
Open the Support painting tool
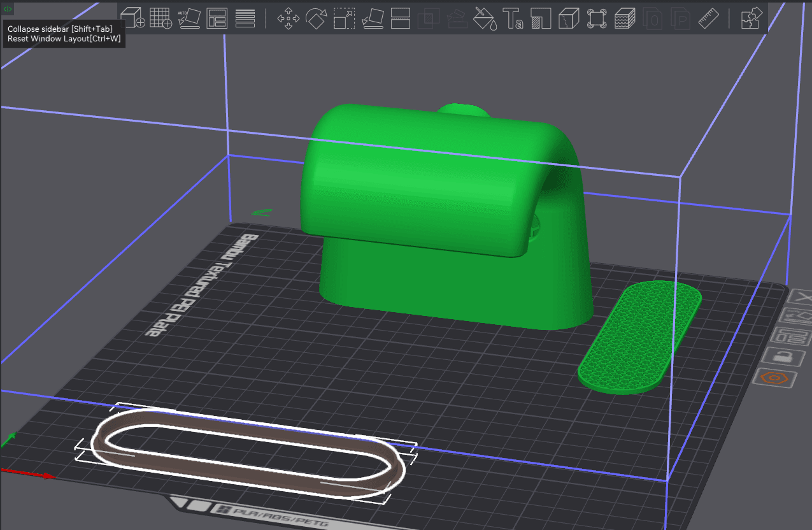pyautogui.click(x=541, y=18)
